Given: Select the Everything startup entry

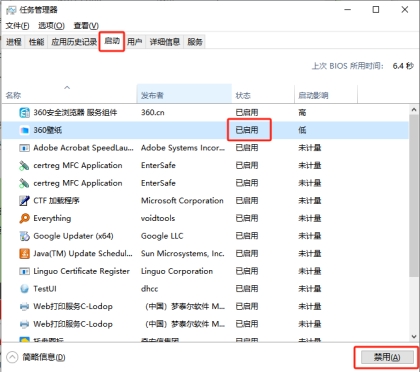Looking at the screenshot, I should [52, 218].
